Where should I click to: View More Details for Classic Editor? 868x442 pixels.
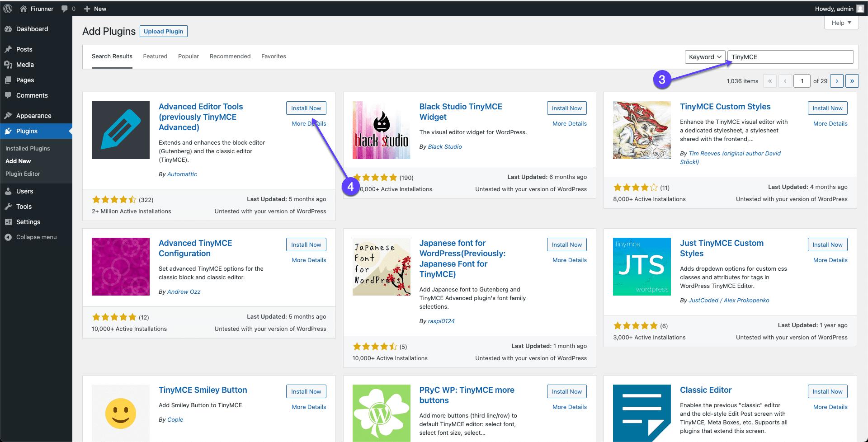click(x=830, y=407)
